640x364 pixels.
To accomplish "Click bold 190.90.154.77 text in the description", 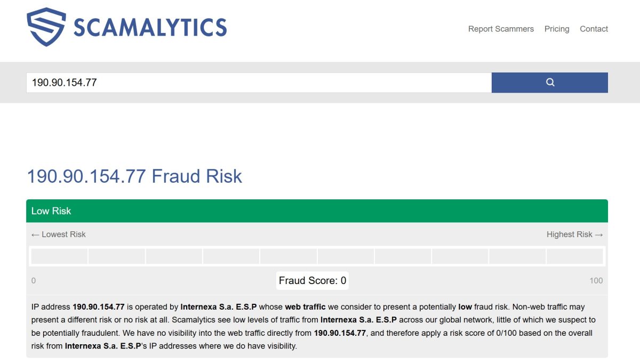I will (100, 306).
